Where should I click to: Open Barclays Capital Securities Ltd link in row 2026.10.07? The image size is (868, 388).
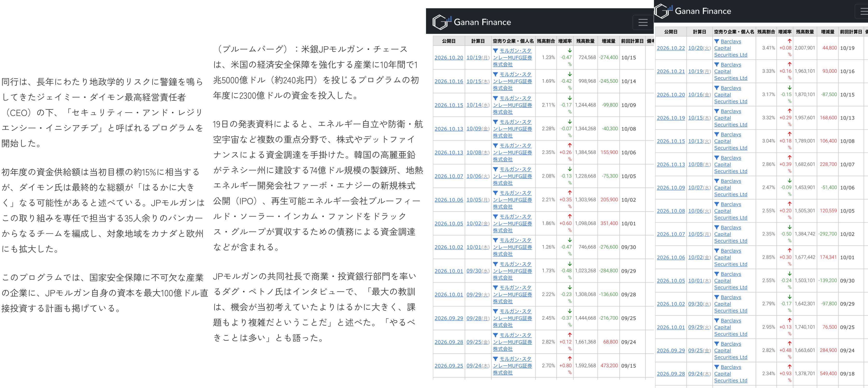coord(731,234)
